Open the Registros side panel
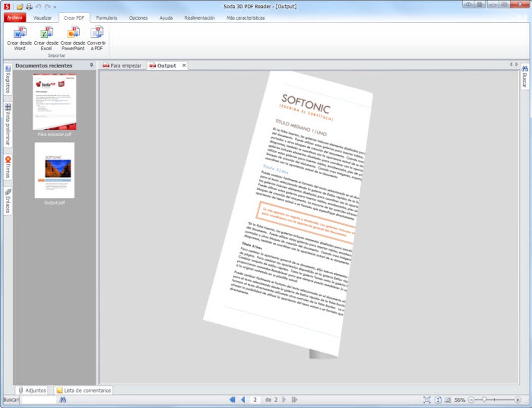Viewport: 532px width, 408px height. [x=8, y=79]
